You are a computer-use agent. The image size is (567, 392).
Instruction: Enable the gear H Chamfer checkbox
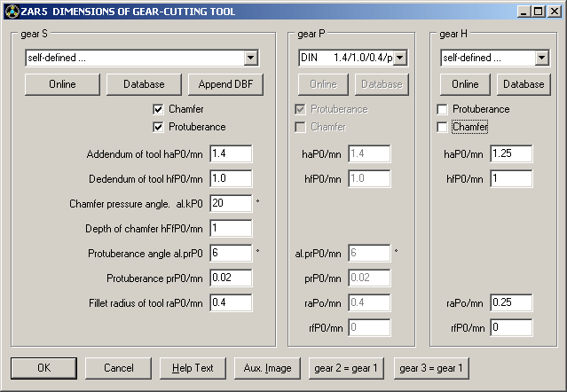(443, 127)
